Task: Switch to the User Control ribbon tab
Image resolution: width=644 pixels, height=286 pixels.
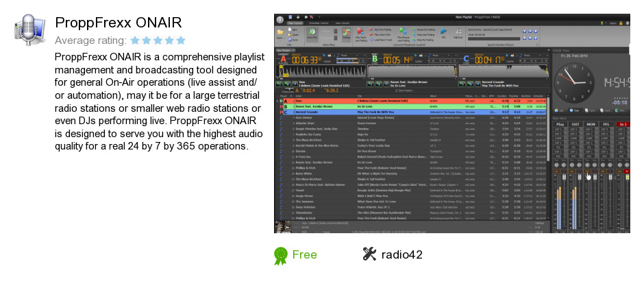Action: click(342, 23)
